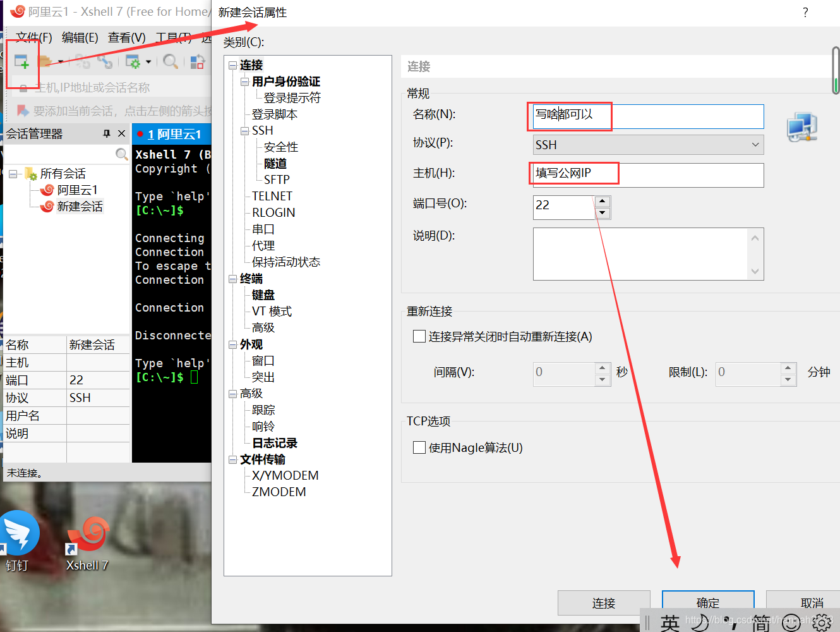Click the description box scroll-down arrow
The image size is (840, 632).
click(755, 271)
